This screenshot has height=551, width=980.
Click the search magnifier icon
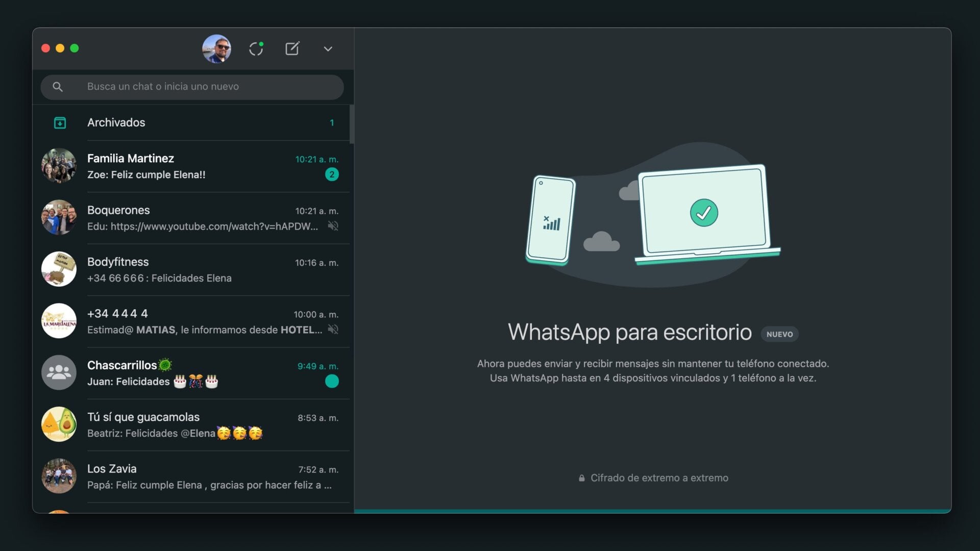(x=58, y=87)
